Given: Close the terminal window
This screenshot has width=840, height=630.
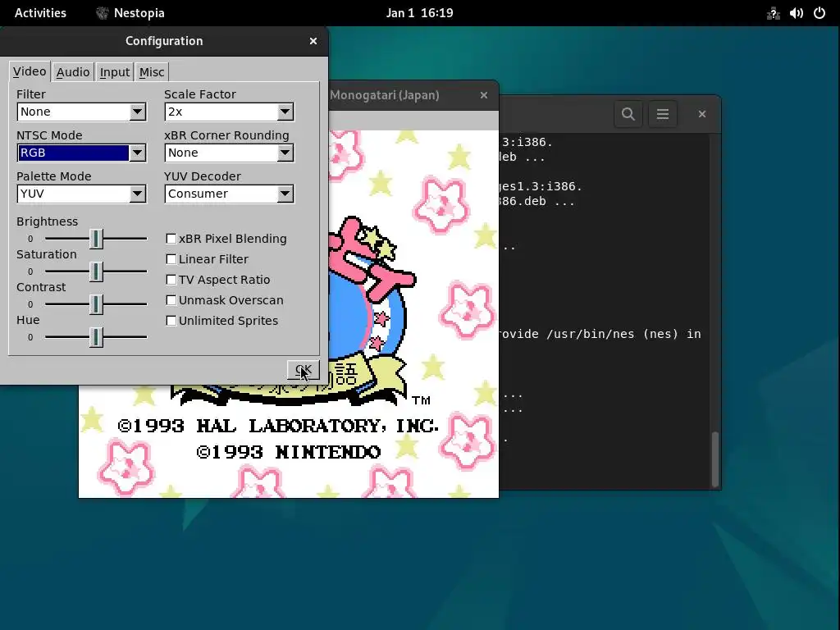Looking at the screenshot, I should (x=702, y=114).
